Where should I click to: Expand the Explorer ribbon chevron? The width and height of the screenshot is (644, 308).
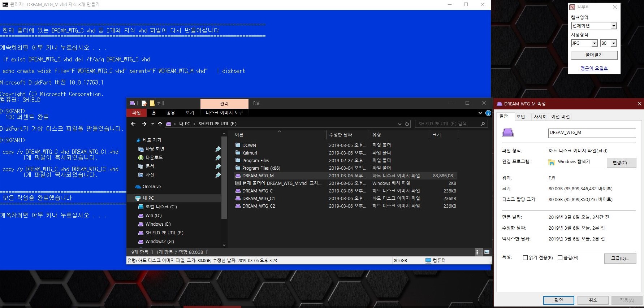(x=480, y=113)
